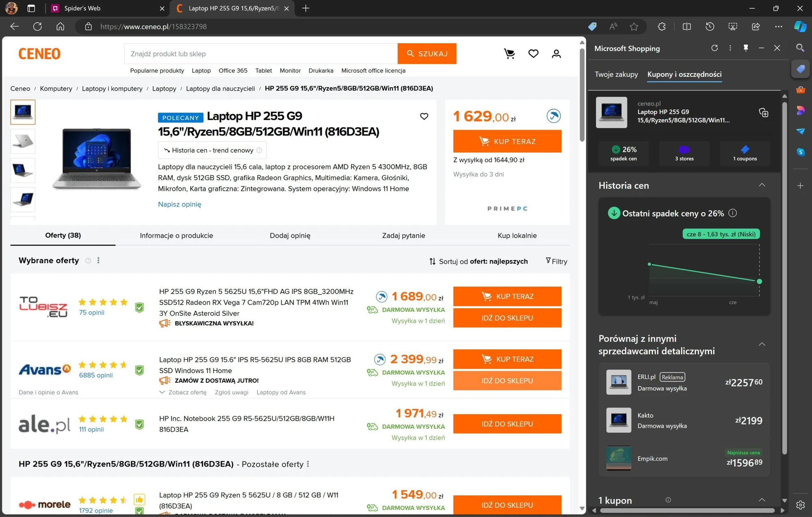Click the Screenshot capture icon in toolbar
812x517 pixels.
[733, 26]
